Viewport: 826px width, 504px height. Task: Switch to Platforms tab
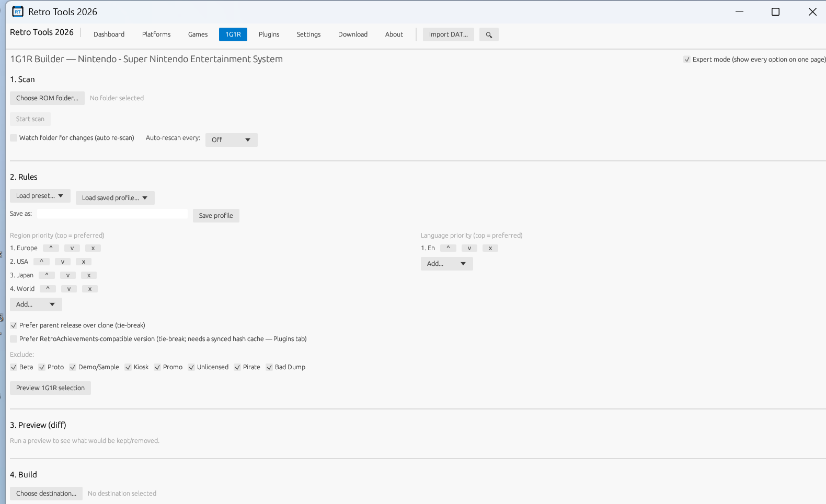coord(156,34)
